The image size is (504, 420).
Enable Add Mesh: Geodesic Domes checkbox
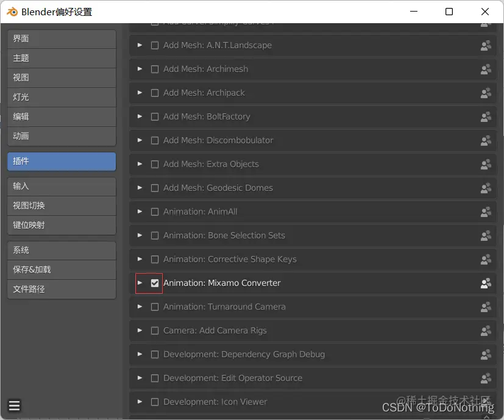point(155,188)
